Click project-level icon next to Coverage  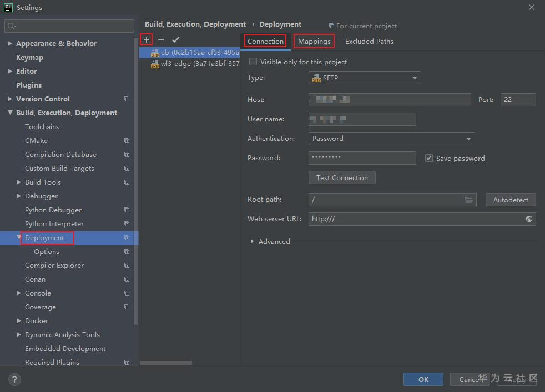point(127,307)
